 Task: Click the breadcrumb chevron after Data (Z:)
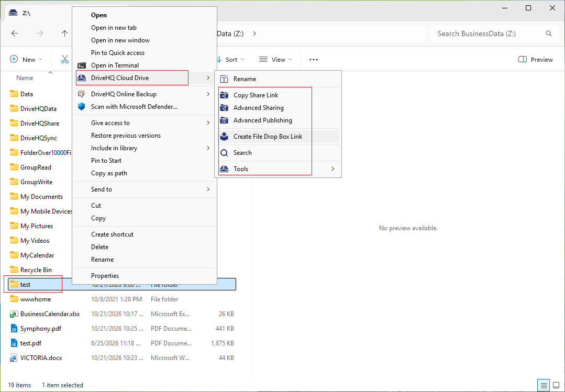click(254, 33)
